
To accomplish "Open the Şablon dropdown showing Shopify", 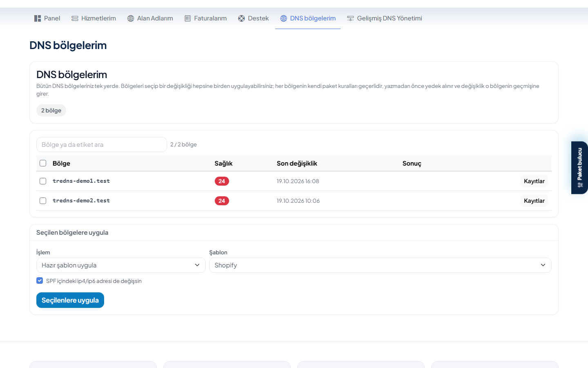I will pos(380,265).
